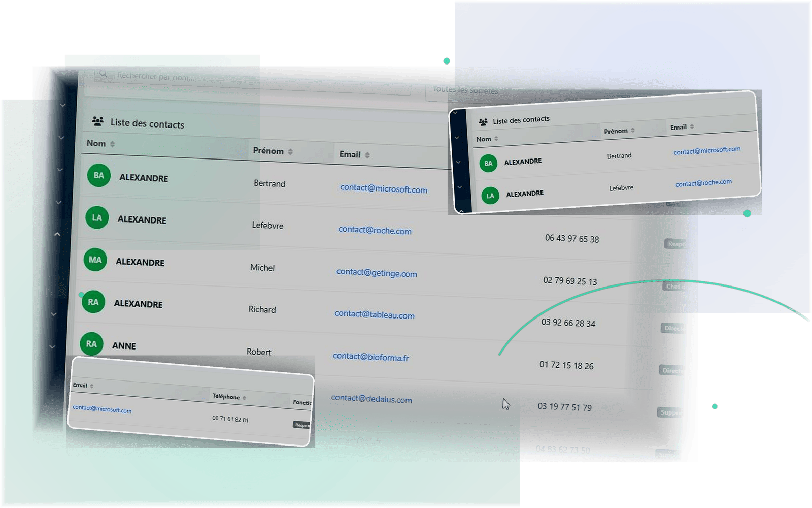Sort by Nom in the top-right inset card
Screen dimensions: 812x508
coord(487,139)
